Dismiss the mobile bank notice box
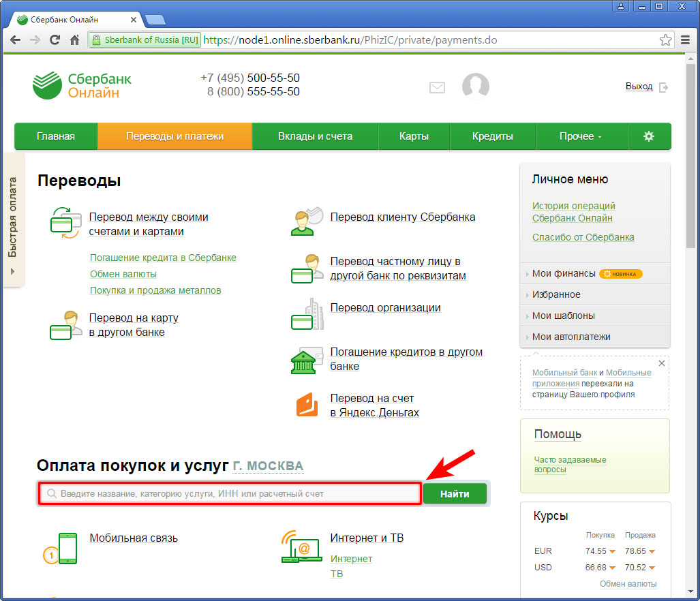Image resolution: width=700 pixels, height=601 pixels. 662,363
